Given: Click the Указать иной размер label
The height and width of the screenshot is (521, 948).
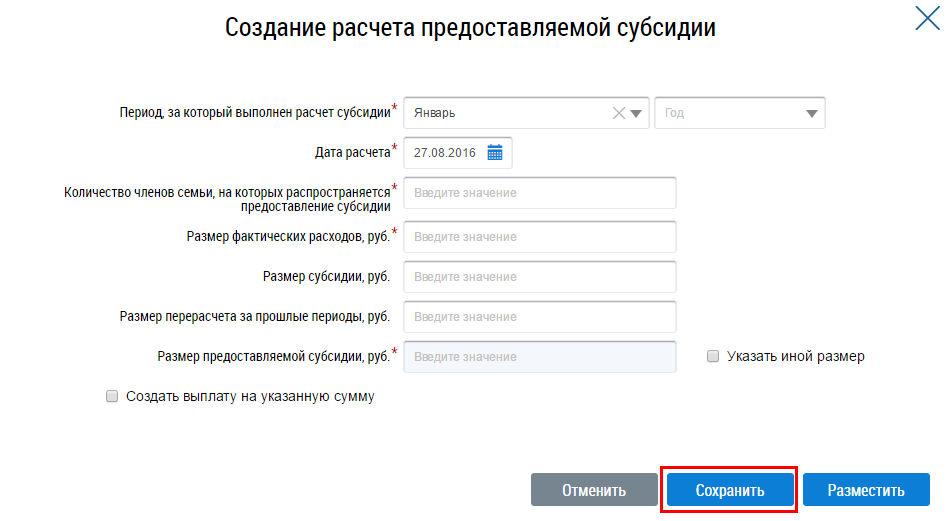Looking at the screenshot, I should point(796,356).
